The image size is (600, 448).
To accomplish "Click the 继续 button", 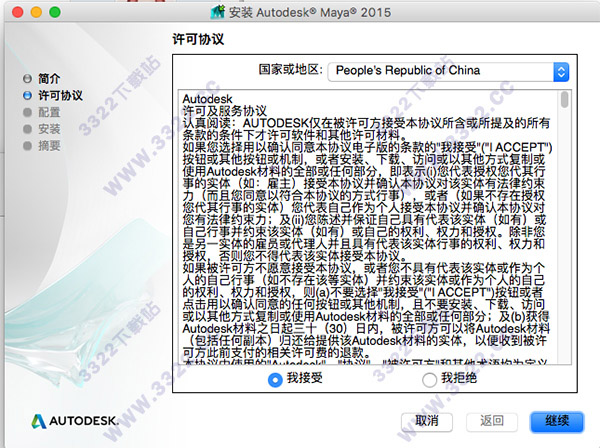I will coord(557,421).
